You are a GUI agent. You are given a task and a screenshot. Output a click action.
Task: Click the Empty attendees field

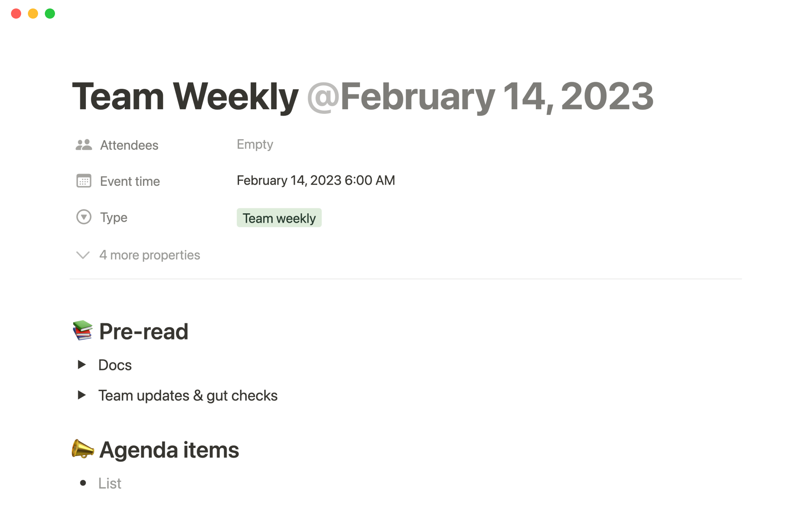click(x=255, y=144)
